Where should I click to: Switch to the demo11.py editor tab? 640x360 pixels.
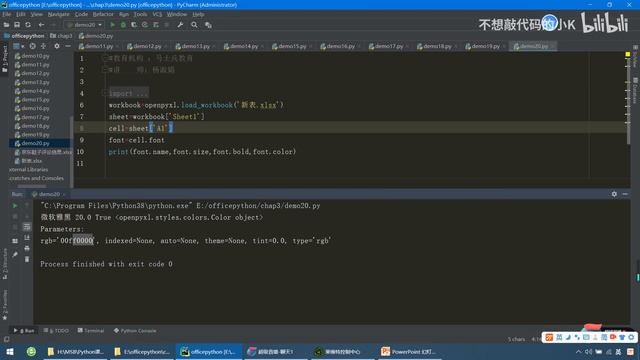[x=98, y=46]
